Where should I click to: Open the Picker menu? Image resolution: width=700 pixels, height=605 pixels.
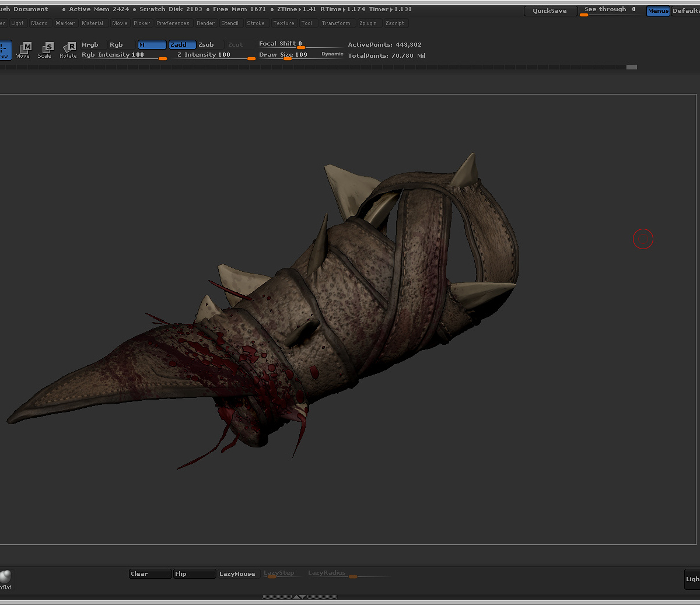(x=142, y=23)
